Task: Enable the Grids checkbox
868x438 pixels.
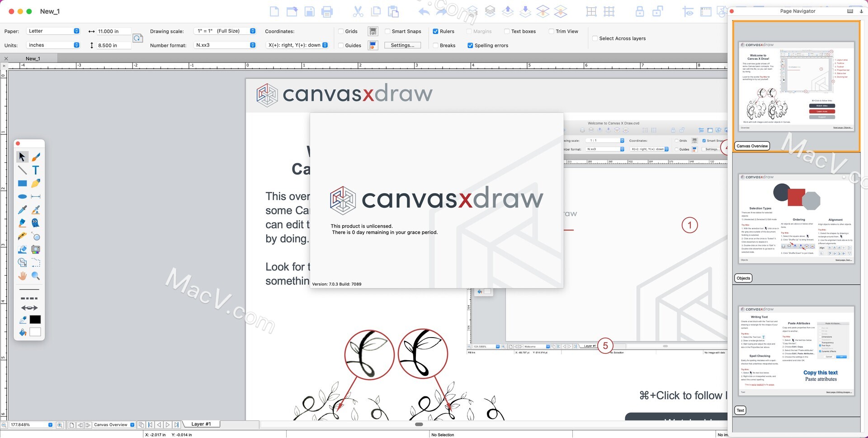Action: tap(341, 31)
